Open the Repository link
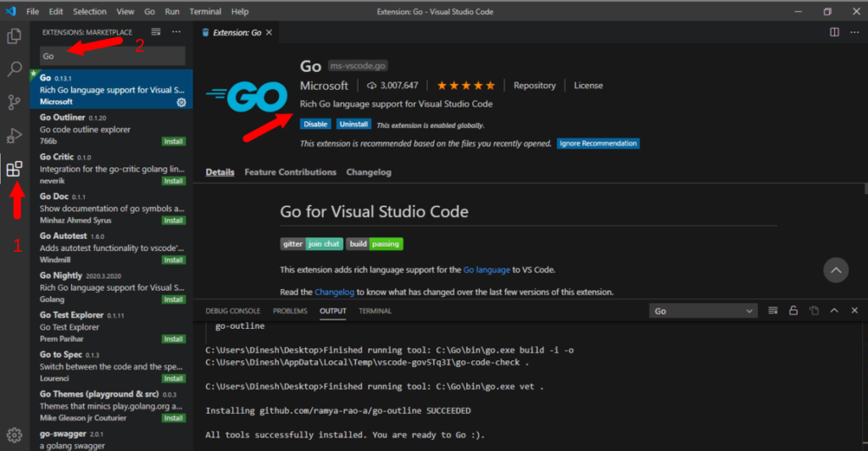The width and height of the screenshot is (868, 451). (x=534, y=86)
